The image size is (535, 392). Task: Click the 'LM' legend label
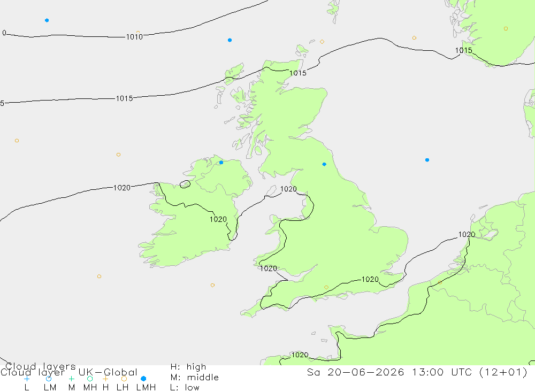[50, 388]
